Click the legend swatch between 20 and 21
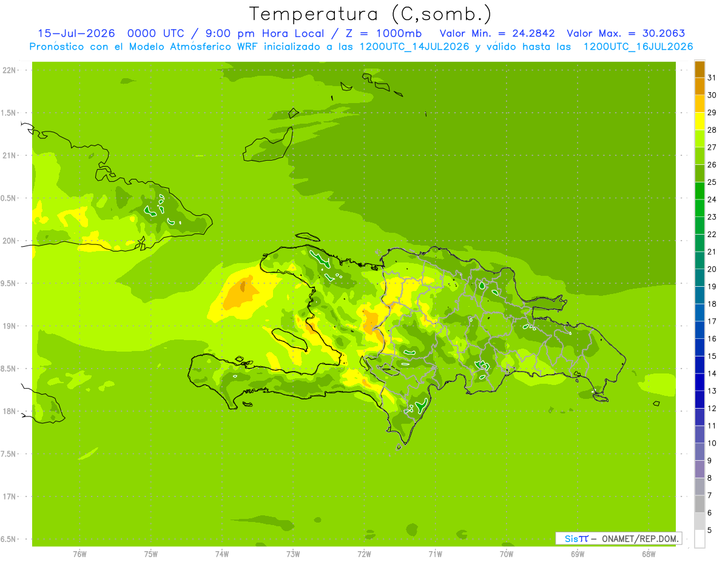The height and width of the screenshot is (562, 728). point(699,261)
